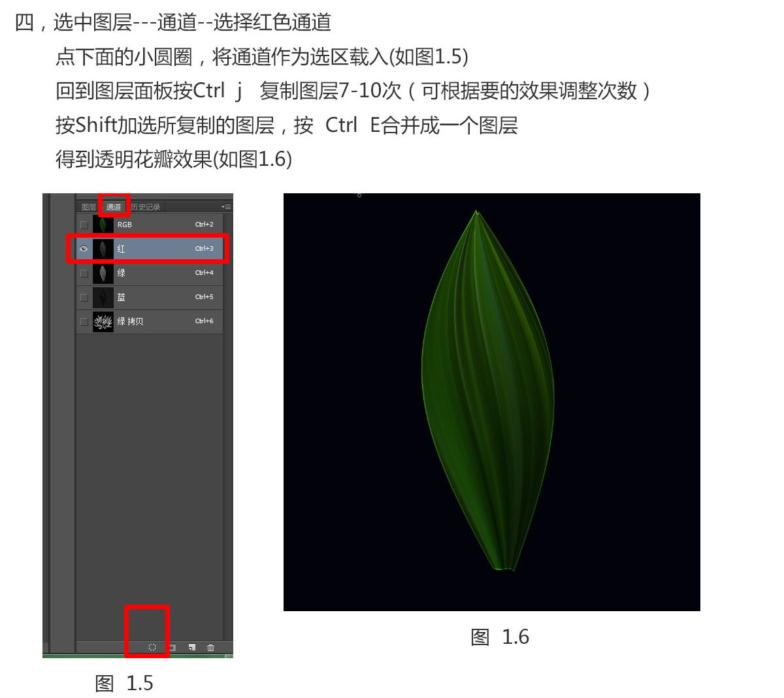
Task: Enable visibility for the 绿 channel
Action: click(84, 273)
